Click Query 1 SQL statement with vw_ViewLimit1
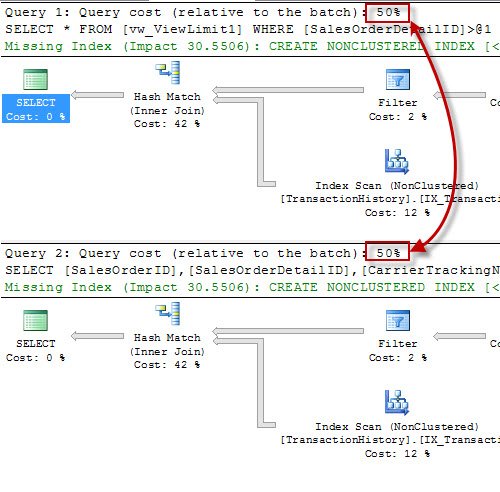 pyautogui.click(x=248, y=29)
